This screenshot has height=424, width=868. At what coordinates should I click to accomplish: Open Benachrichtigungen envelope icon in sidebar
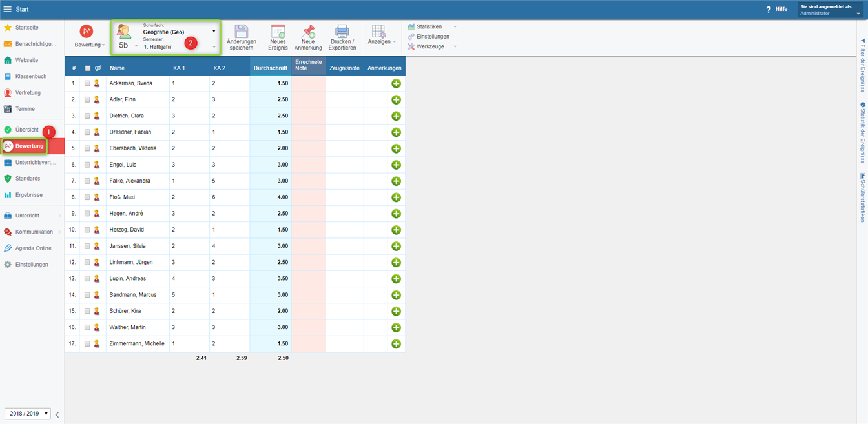[8, 44]
